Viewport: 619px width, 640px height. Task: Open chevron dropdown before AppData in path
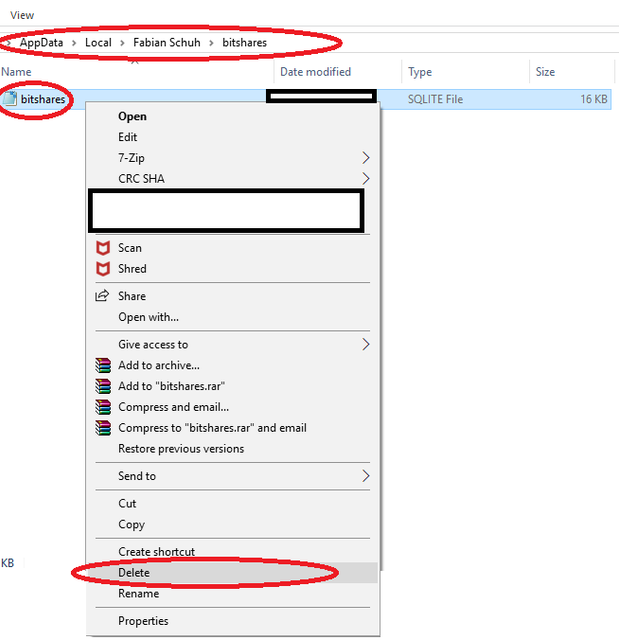coord(9,43)
